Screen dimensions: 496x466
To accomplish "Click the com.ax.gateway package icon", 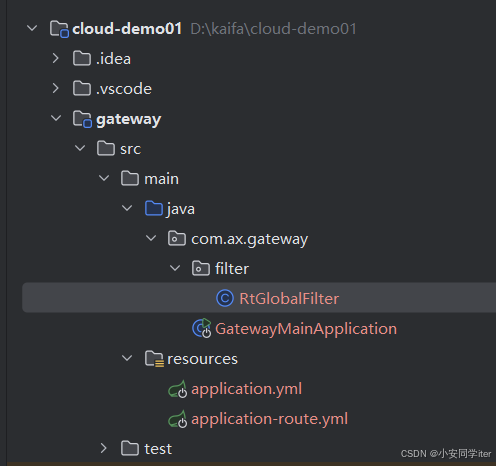I will pyautogui.click(x=177, y=238).
